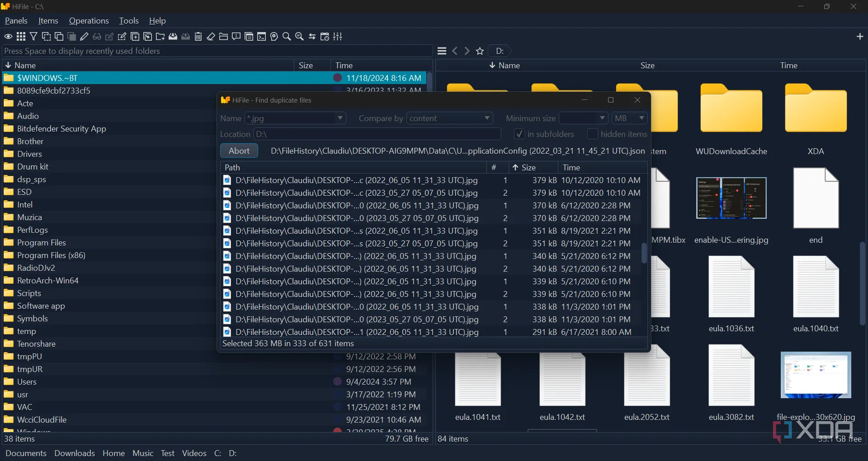868x461 pixels.
Task: Click the left panel path input field
Action: point(217,51)
